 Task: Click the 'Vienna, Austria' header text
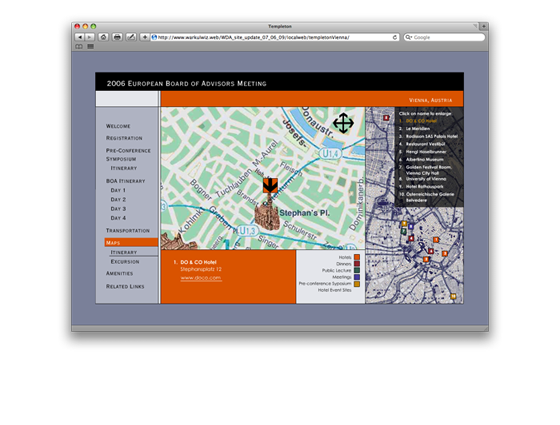point(430,100)
